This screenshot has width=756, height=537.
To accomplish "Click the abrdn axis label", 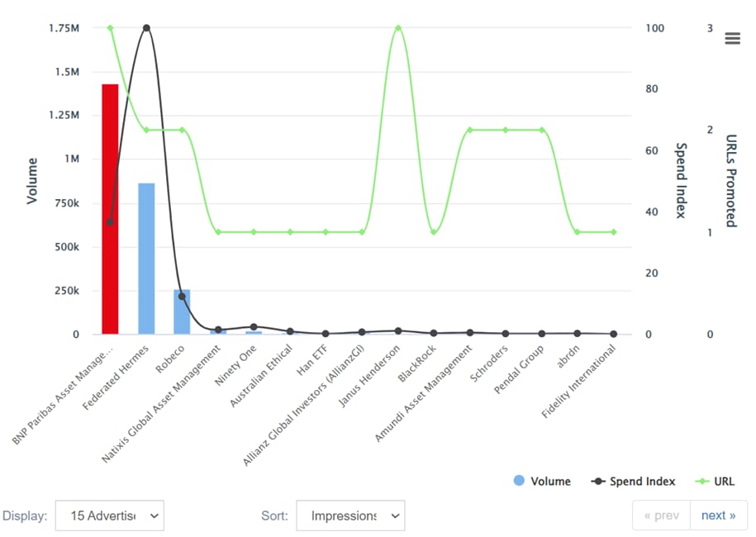I will [568, 356].
